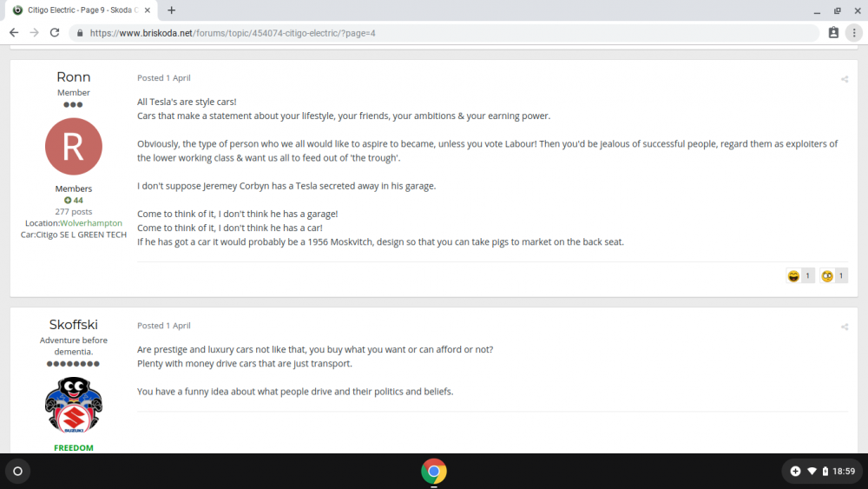Open Skoffski's post timestamp Posted 1 April
868x489 pixels.
tap(164, 326)
